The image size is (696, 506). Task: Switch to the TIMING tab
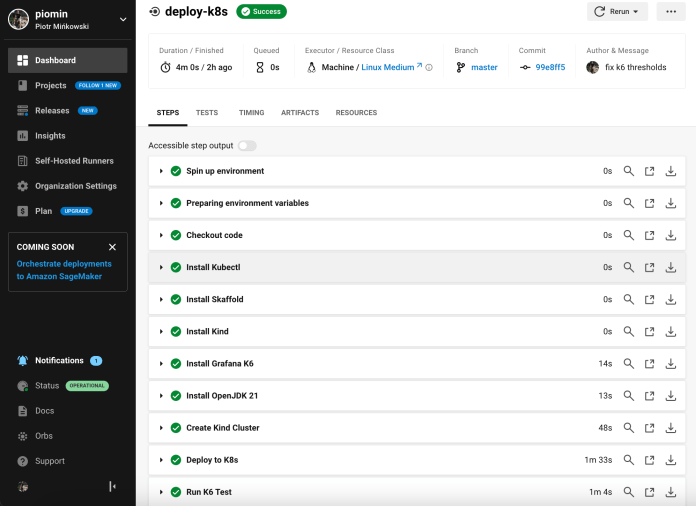[x=251, y=113]
